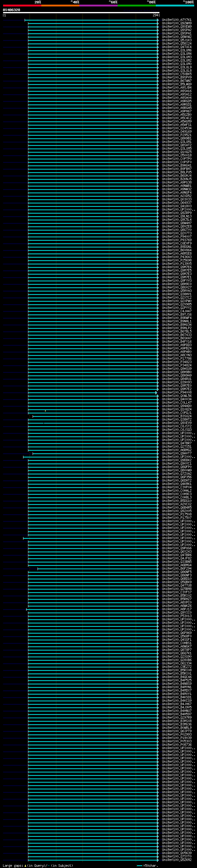Viewport: 197px width, 868px height.
Task: Select hit label UniRef100_C5XBK5
Action: coord(176,74)
